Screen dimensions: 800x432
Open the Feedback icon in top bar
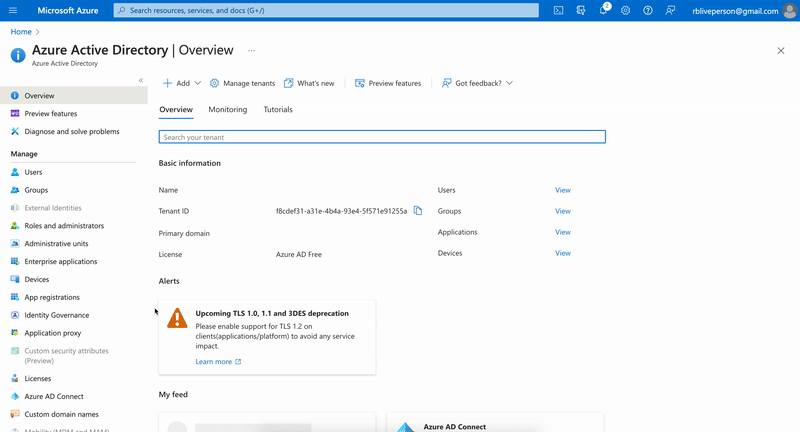tap(670, 10)
